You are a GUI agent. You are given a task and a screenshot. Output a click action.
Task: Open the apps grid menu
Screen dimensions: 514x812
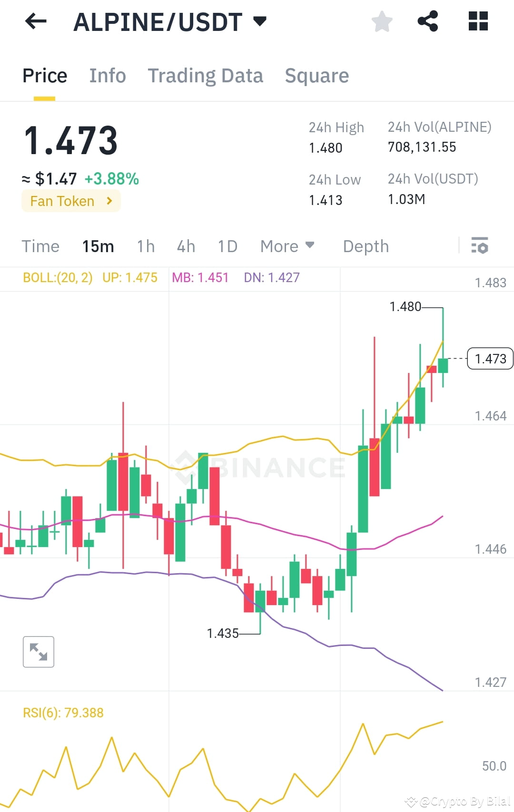pyautogui.click(x=477, y=21)
